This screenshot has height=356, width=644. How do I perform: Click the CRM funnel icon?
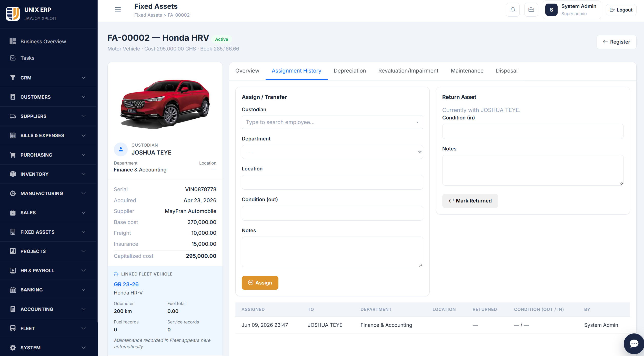13,77
